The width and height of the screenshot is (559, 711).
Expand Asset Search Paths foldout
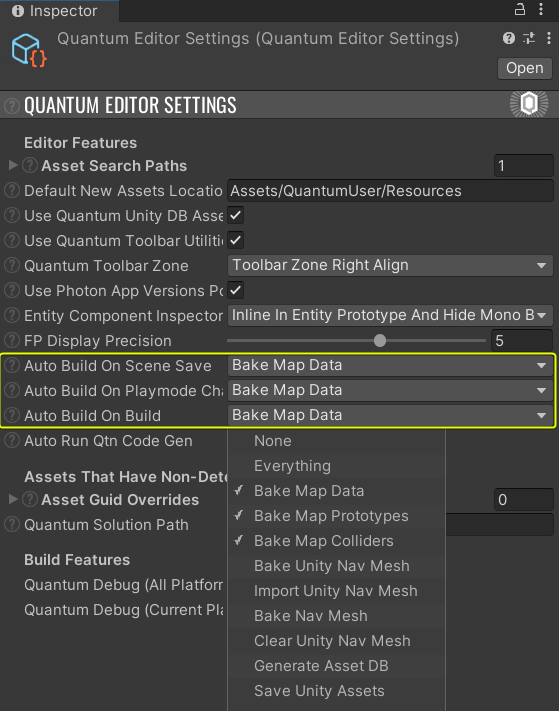point(13,166)
